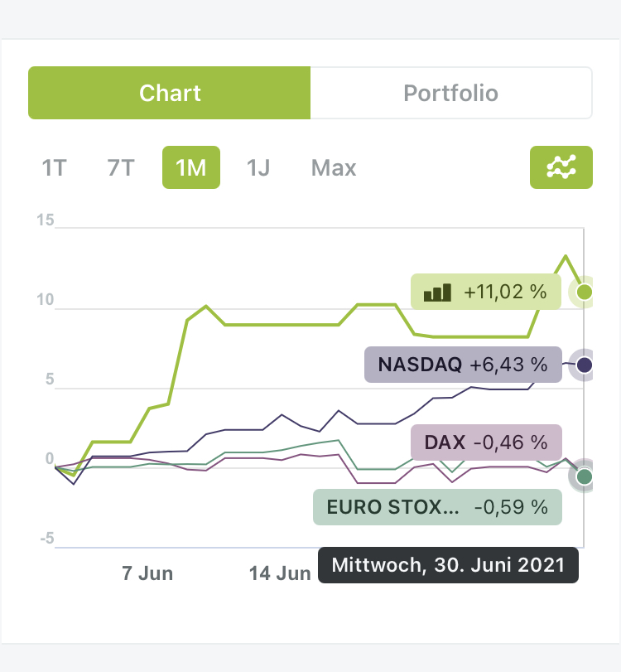The height and width of the screenshot is (672, 621).
Task: Click the EURO STOXX endpoint dot
Action: click(585, 476)
